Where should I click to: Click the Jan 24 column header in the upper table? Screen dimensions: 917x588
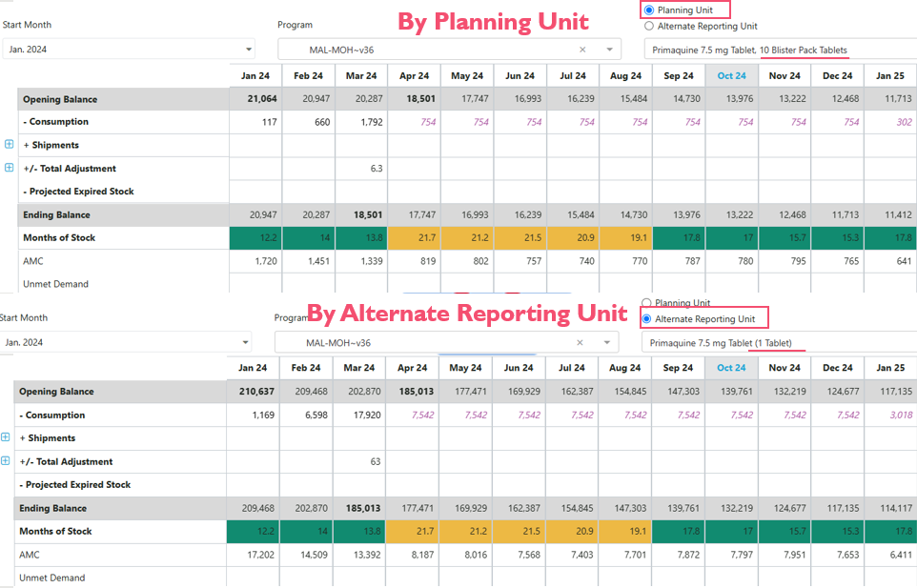(255, 76)
